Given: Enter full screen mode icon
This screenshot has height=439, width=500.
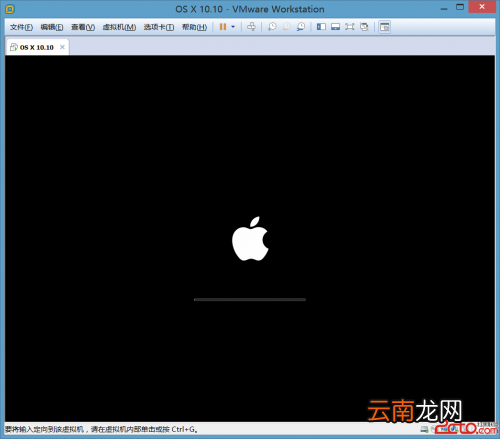Looking at the screenshot, I should (350, 27).
